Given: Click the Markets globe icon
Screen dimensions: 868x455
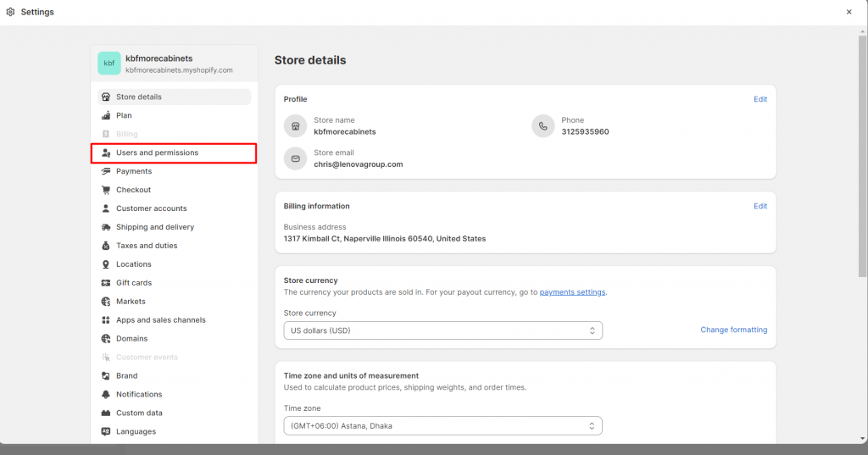Looking at the screenshot, I should (x=106, y=302).
